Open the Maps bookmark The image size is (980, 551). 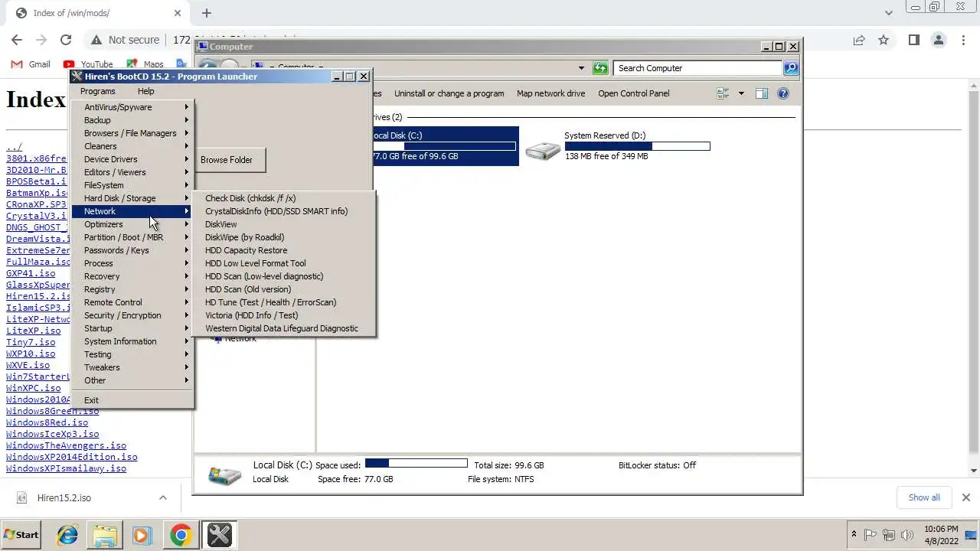tap(145, 64)
